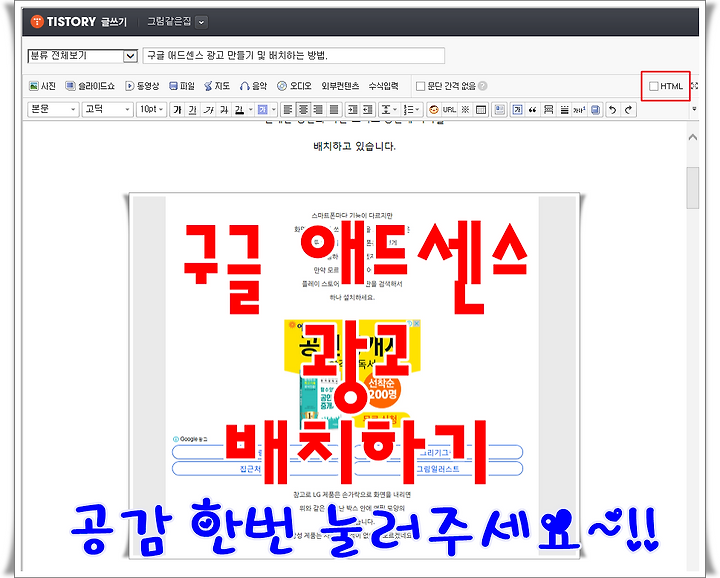
Task: Insert a table
Action: pyautogui.click(x=481, y=110)
